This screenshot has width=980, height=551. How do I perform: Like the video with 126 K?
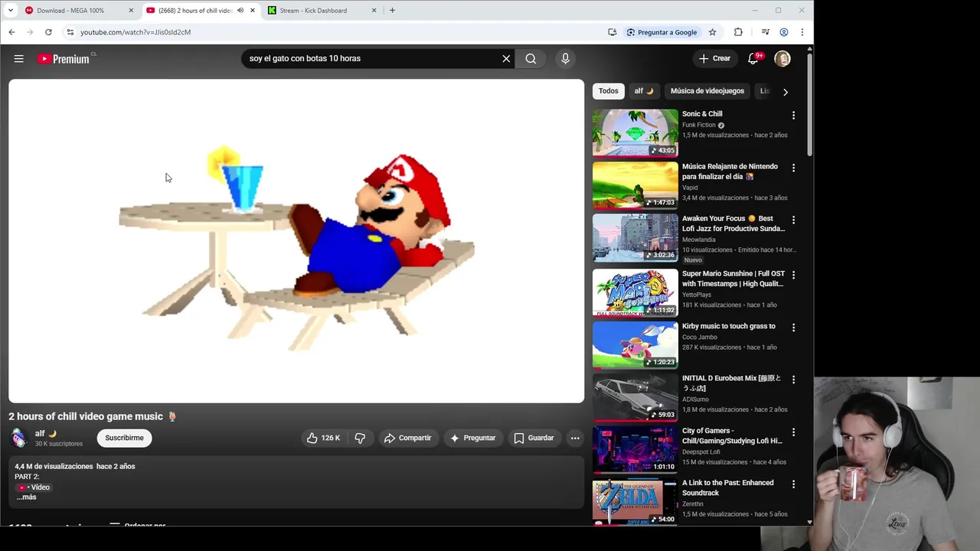(323, 438)
